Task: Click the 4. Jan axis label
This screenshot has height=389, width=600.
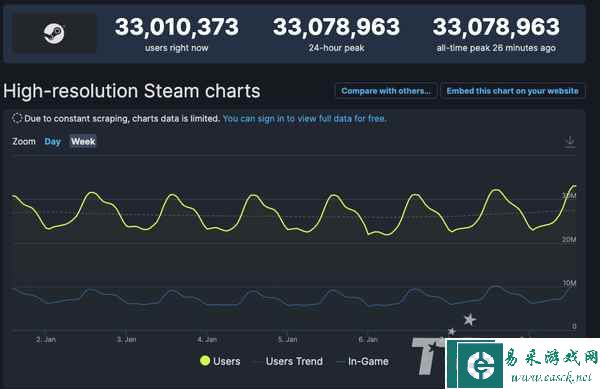Action: (x=207, y=339)
